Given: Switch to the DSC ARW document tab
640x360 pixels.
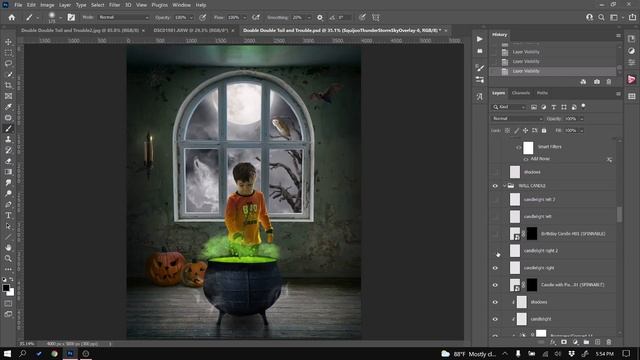Looking at the screenshot, I should click(191, 30).
